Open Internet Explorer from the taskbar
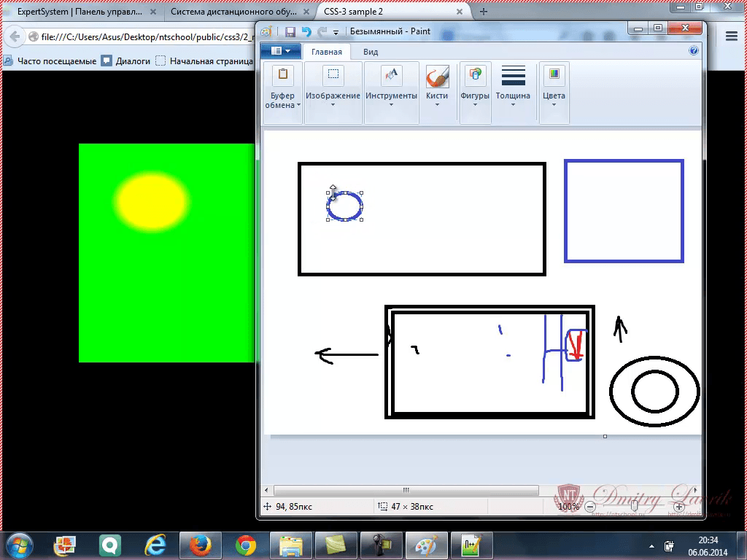The image size is (747, 560). (155, 545)
